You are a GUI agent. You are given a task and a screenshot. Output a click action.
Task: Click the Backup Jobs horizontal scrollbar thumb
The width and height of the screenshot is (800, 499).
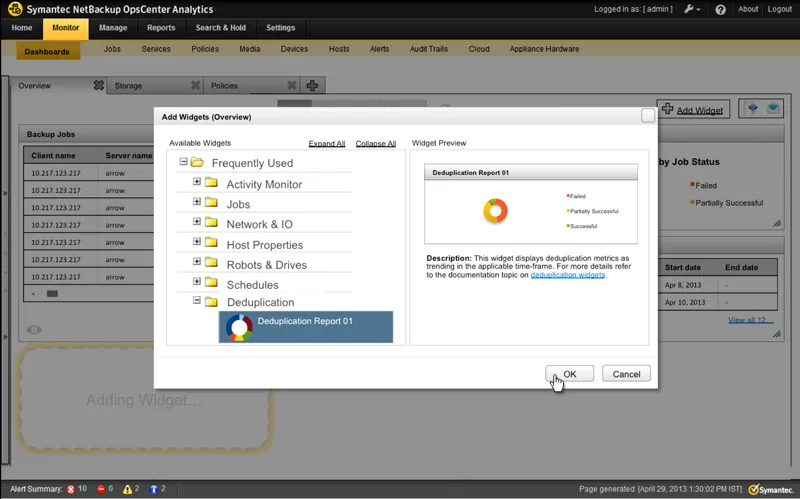52,293
